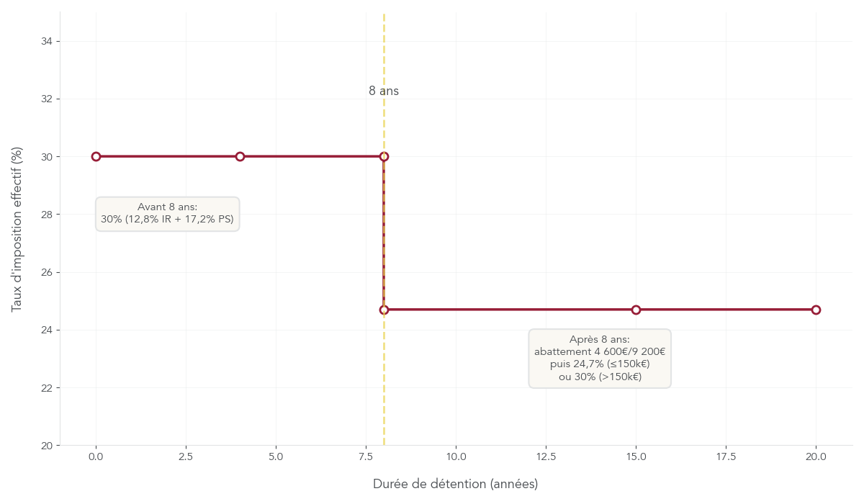Click the 12.5 tick label on x-axis
The width and height of the screenshot is (864, 504).
click(546, 456)
